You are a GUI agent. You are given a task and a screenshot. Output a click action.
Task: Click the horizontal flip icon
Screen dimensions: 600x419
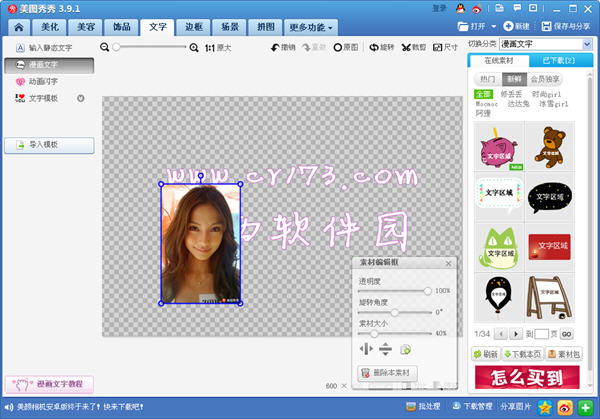pos(366,349)
